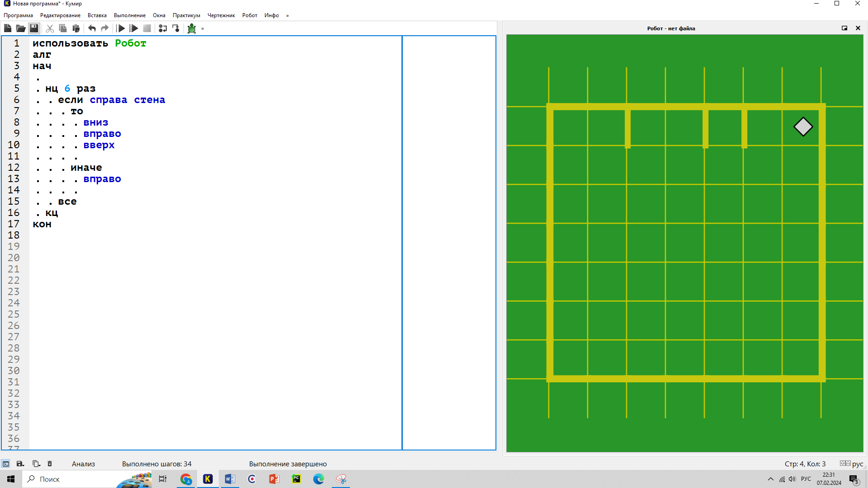
Task: Open the Чертежник menu
Action: (221, 15)
